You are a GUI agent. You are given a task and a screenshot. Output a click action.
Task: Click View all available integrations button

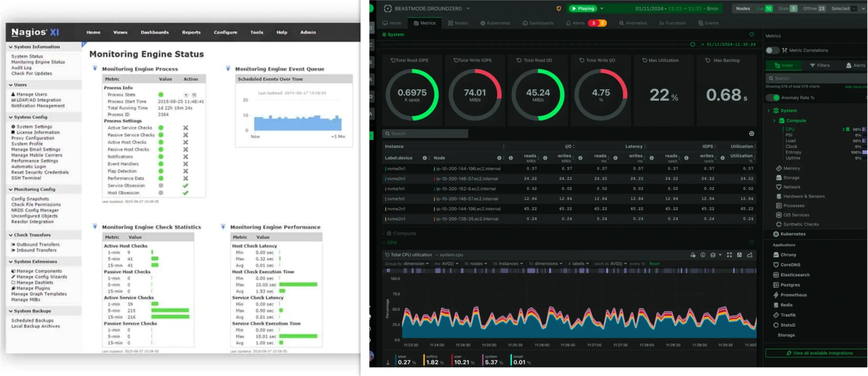point(816,353)
